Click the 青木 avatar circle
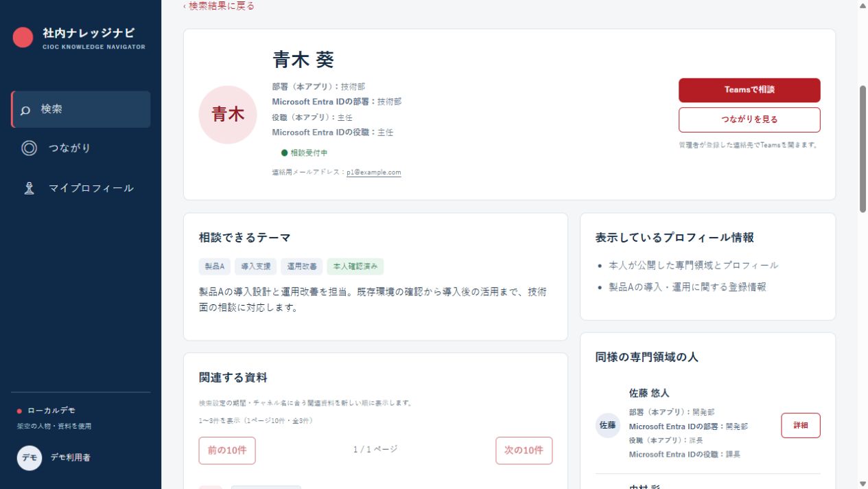This screenshot has height=489, width=868. (228, 115)
